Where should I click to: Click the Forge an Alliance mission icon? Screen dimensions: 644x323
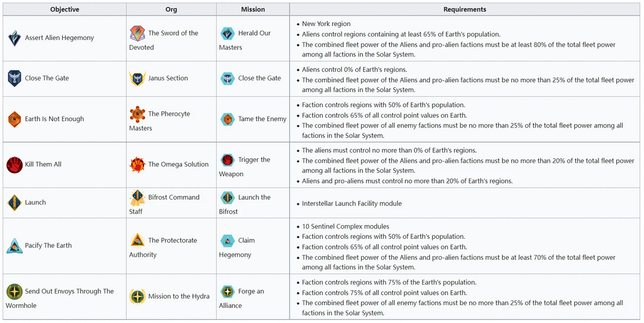point(227,292)
